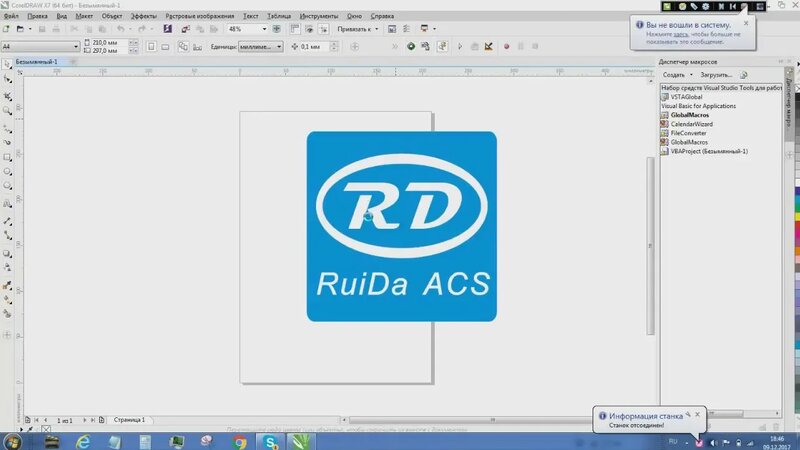Select the Interactive Fill tool
800x450 pixels.
tap(7, 300)
